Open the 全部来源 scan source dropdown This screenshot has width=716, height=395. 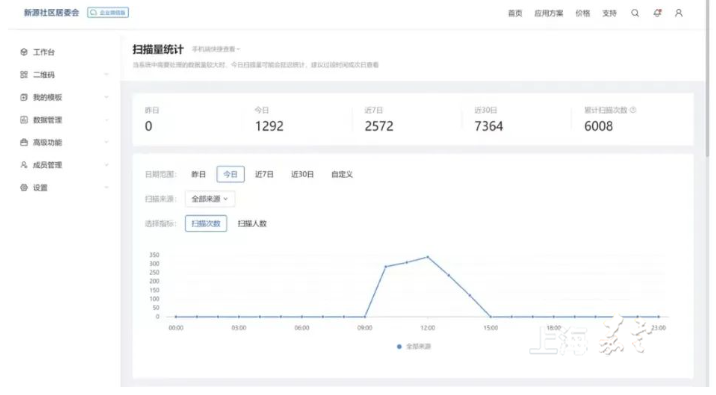[210, 199]
